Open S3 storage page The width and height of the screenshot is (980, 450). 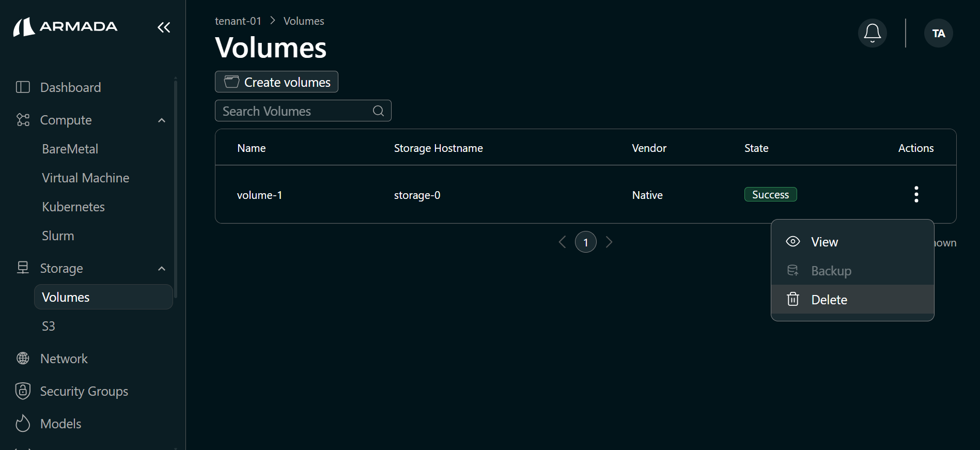click(48, 326)
